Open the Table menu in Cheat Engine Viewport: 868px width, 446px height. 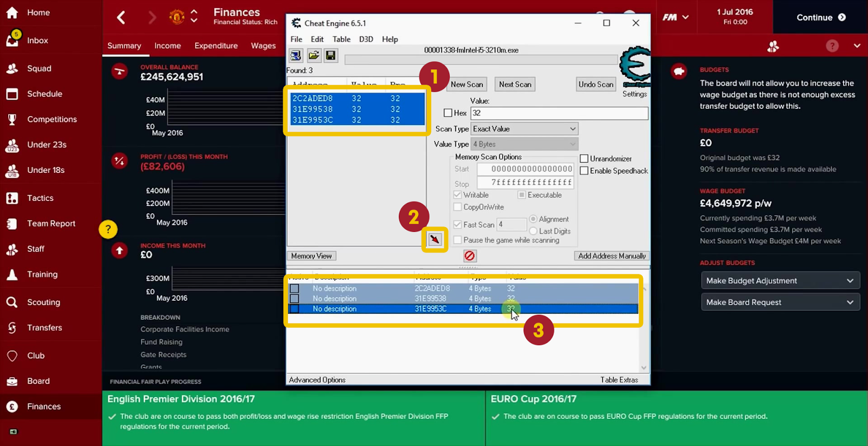coord(341,39)
